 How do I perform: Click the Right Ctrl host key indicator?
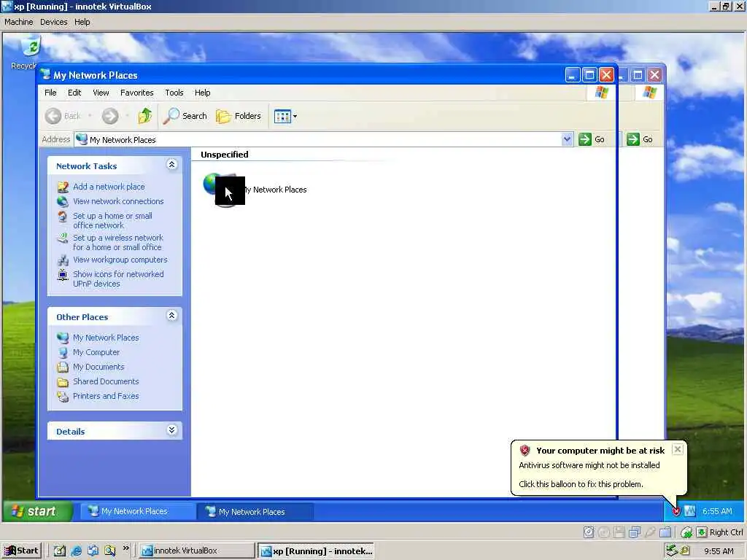click(726, 532)
